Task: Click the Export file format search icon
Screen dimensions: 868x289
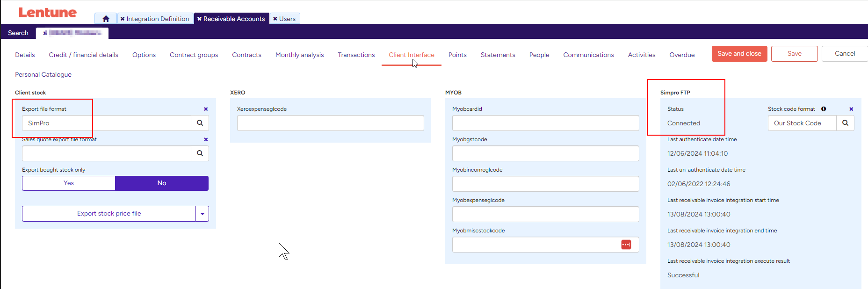Action: (x=200, y=123)
